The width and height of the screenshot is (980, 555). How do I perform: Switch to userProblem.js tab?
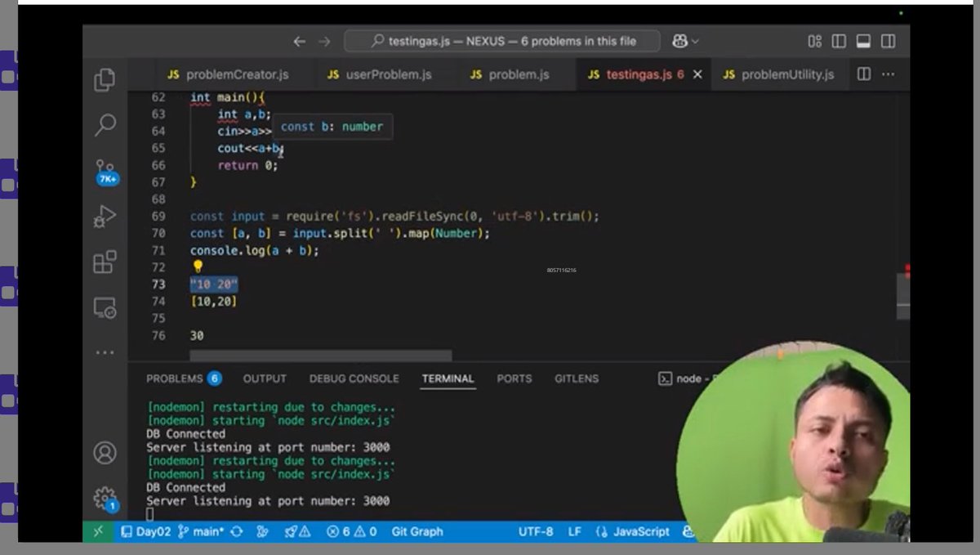point(380,74)
